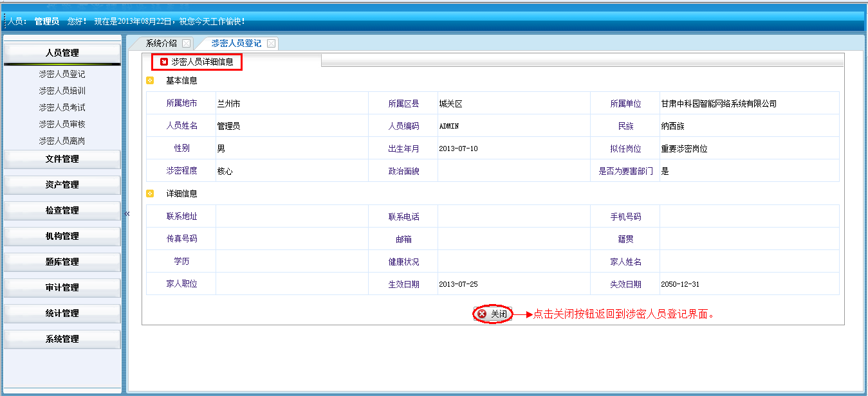868x396 pixels.
Task: Expand the 人员管理 menu section
Action: coord(62,53)
